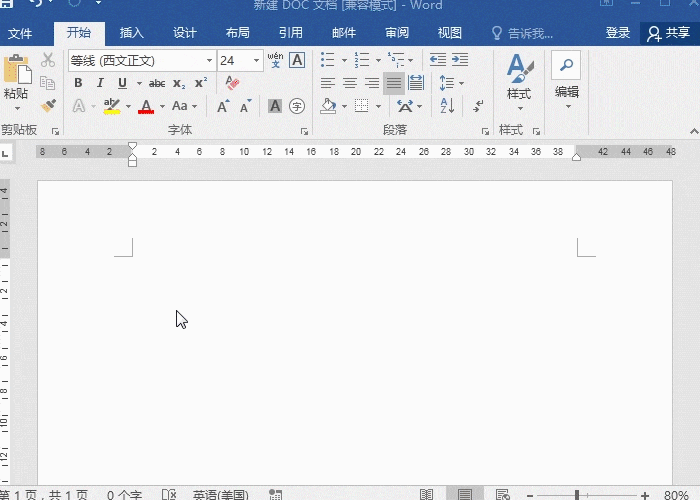Open font color dropdown arrow
The image size is (700, 500).
click(162, 106)
